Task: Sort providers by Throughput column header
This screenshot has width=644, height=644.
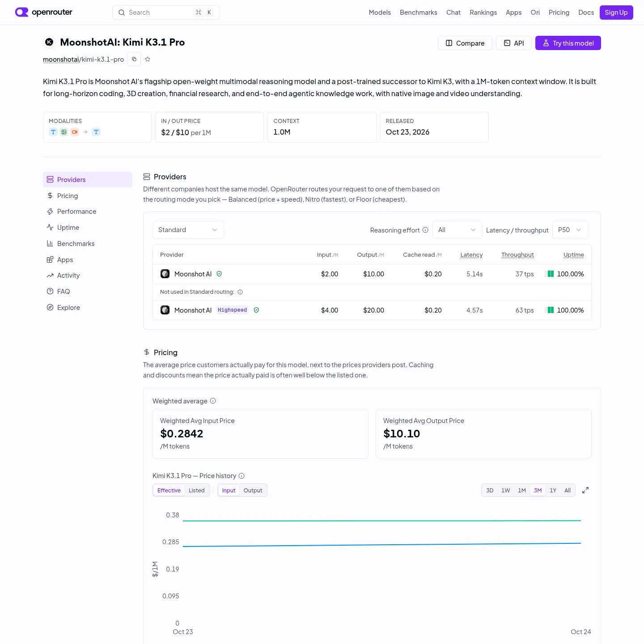Action: click(517, 254)
